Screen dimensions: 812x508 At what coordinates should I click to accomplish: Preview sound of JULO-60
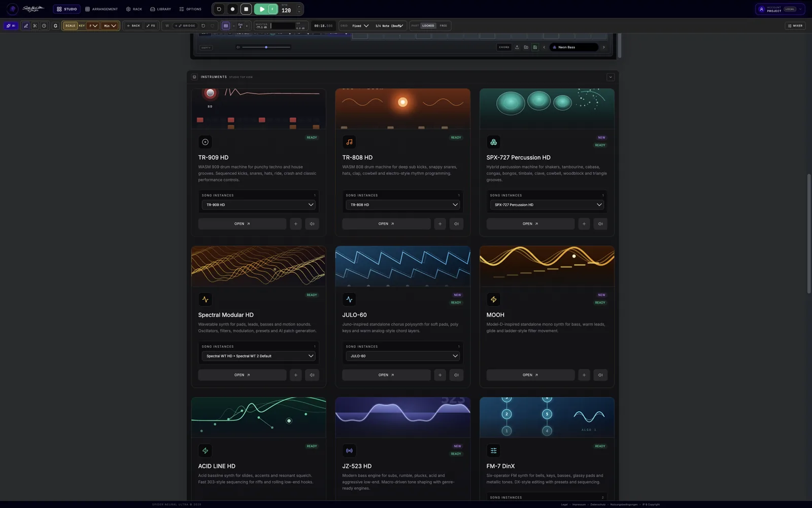456,375
